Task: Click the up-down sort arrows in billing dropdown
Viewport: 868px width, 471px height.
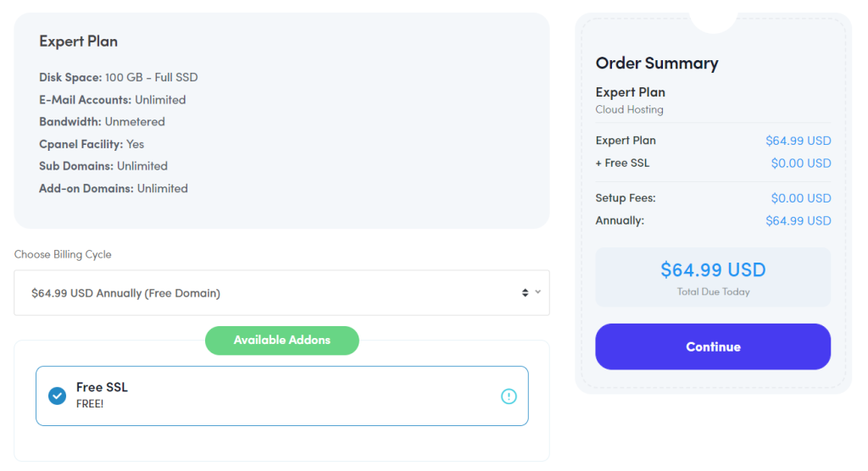Action: [x=525, y=293]
